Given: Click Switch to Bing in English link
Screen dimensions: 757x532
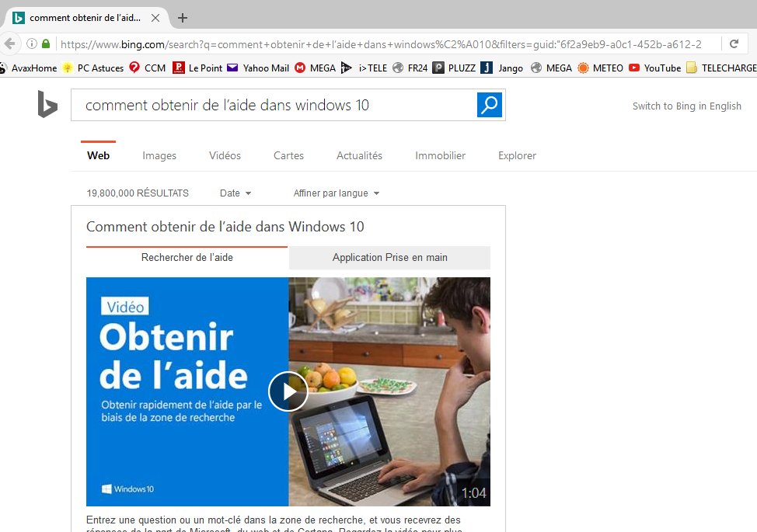Looking at the screenshot, I should tap(687, 106).
